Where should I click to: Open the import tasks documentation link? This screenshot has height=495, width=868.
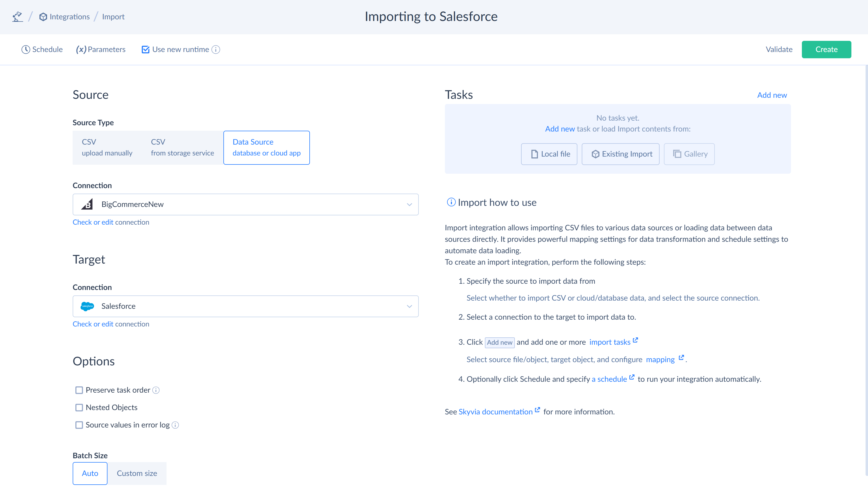610,342
